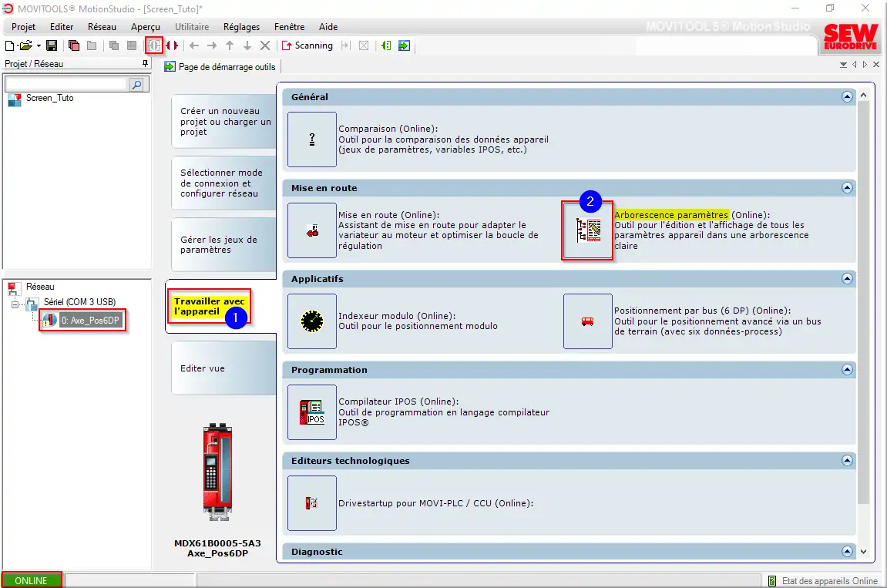
Task: Select Screen_Tuto project tree item
Action: click(x=49, y=98)
